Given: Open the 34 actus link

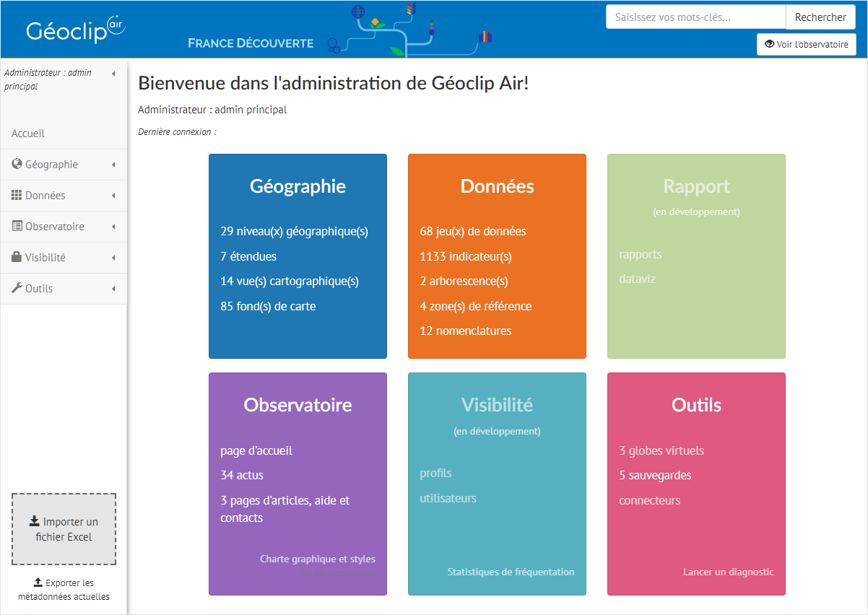Looking at the screenshot, I should [x=242, y=475].
